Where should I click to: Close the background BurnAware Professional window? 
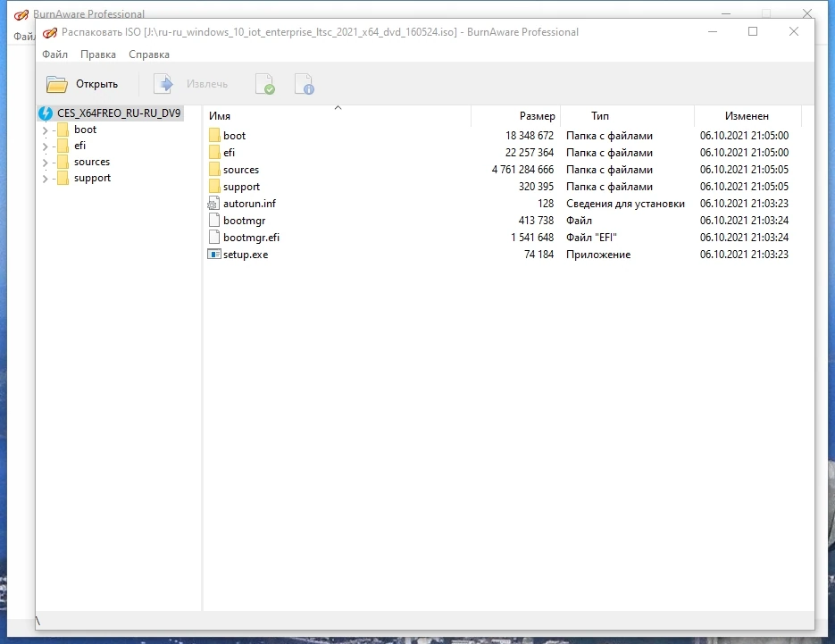tap(807, 13)
